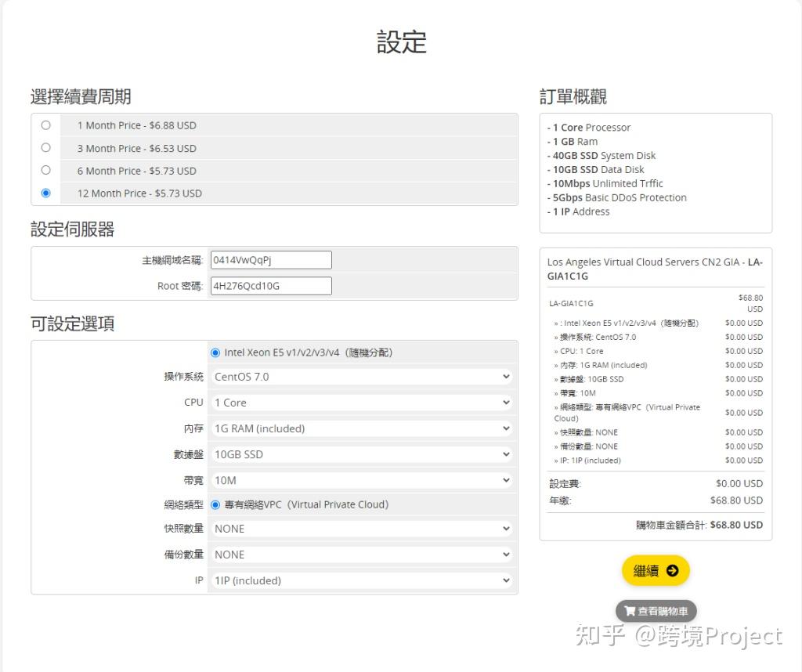Click the yellow 繼續 button
Screen dimensions: 802x672
(x=655, y=570)
